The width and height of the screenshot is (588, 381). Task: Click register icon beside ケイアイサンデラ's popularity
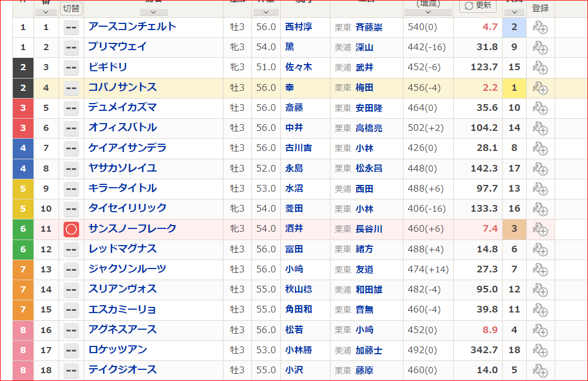[x=540, y=148]
